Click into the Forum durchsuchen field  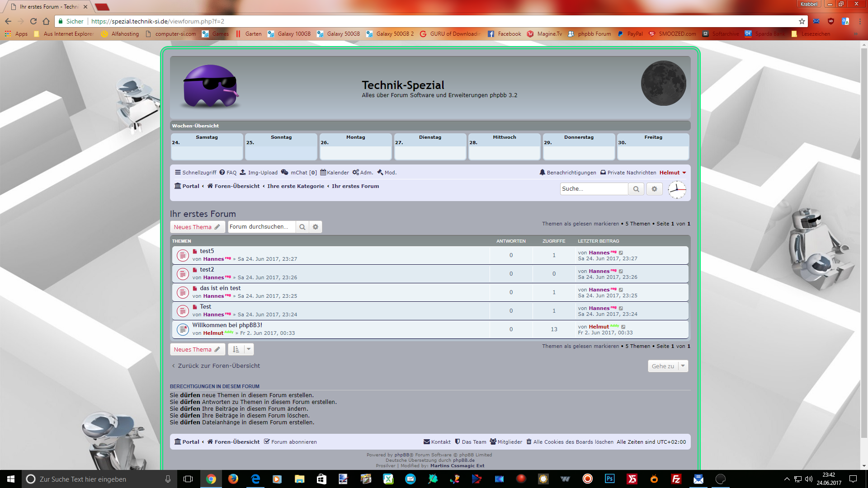pyautogui.click(x=261, y=227)
